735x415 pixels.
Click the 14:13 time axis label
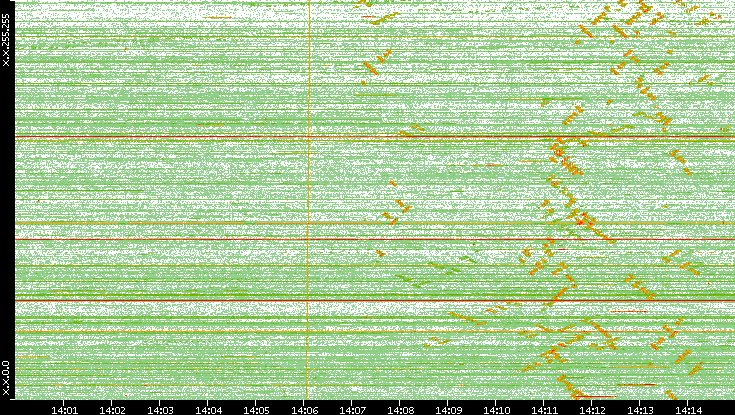pos(640,410)
